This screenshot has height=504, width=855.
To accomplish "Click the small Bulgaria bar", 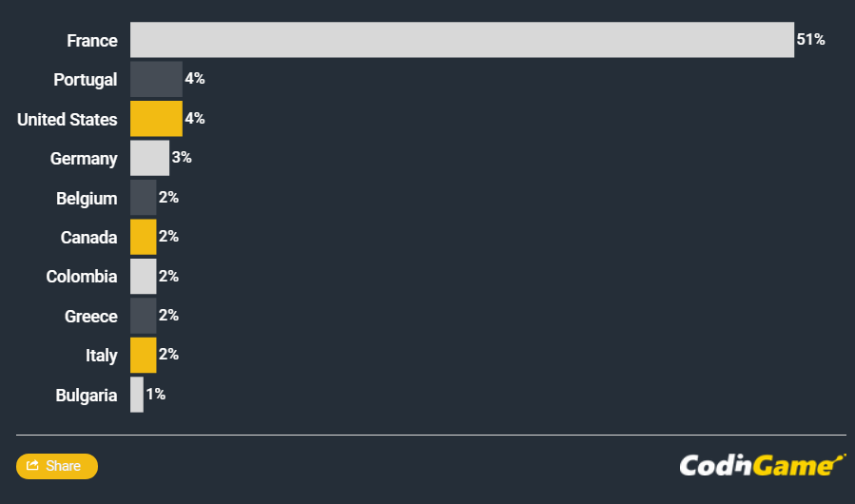I will (x=137, y=395).
